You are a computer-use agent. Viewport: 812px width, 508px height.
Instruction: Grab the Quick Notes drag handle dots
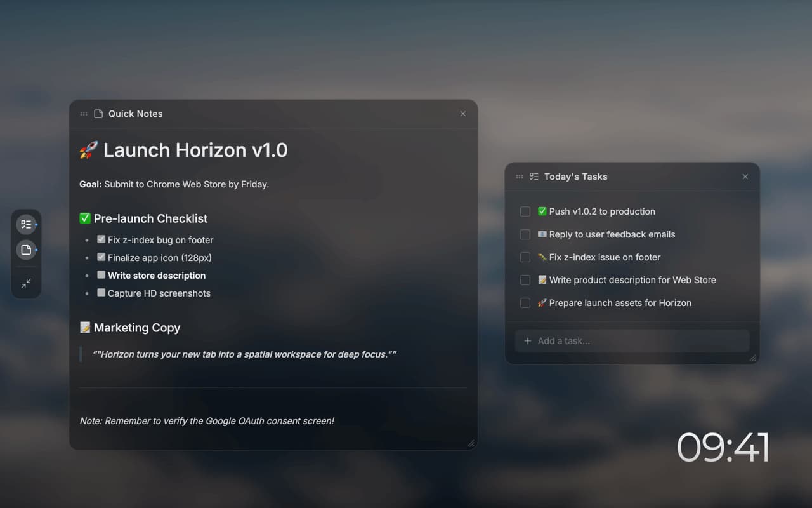point(84,114)
